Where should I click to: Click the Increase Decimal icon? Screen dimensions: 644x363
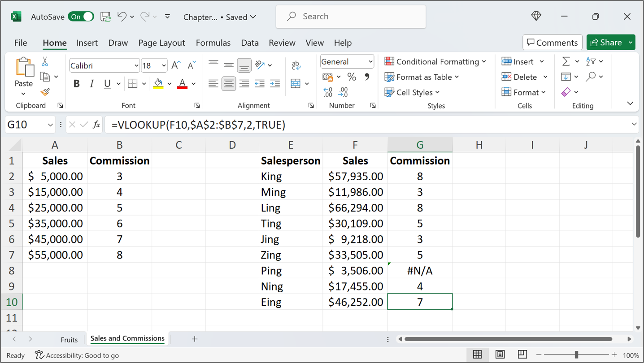[x=328, y=92]
